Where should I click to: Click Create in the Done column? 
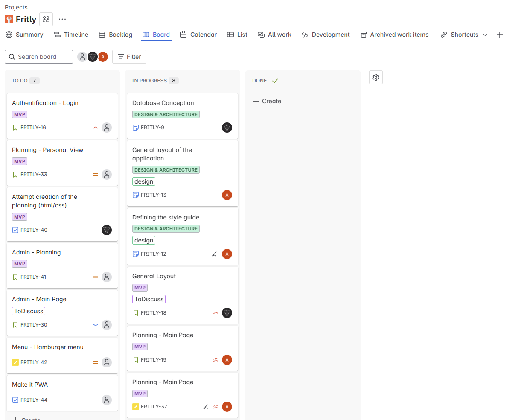tap(267, 101)
